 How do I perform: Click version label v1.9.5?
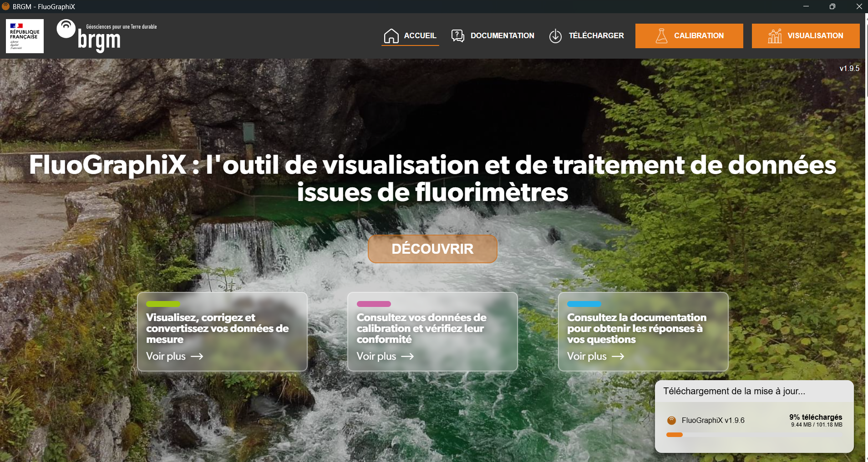pos(849,68)
